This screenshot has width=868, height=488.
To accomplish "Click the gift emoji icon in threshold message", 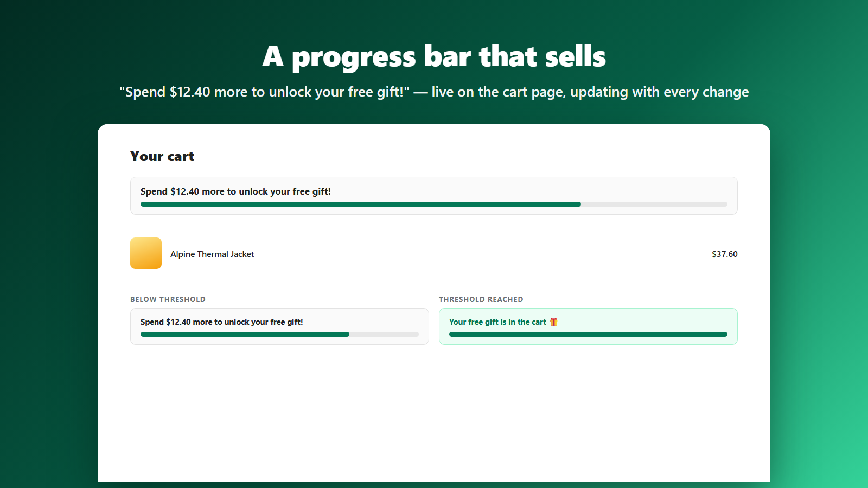I will click(x=553, y=322).
